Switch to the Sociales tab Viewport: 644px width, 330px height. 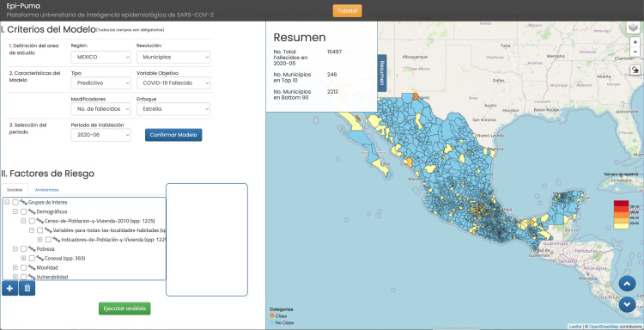[15, 190]
